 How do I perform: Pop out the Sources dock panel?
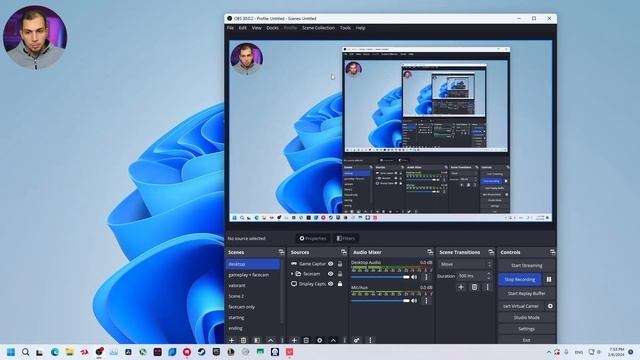pyautogui.click(x=344, y=252)
